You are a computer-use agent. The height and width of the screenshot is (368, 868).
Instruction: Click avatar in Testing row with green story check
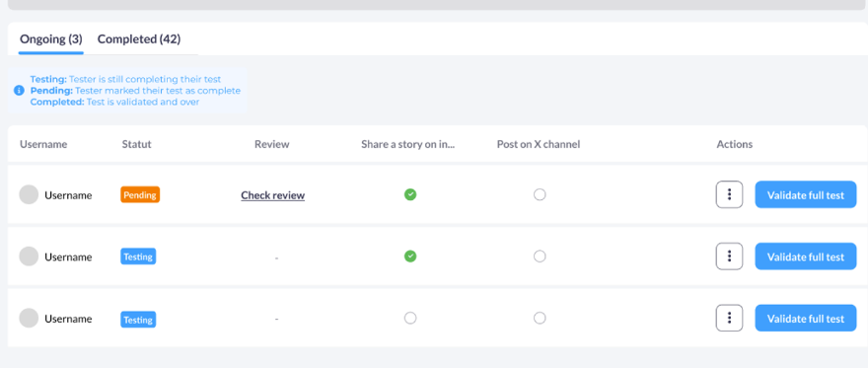pos(29,257)
